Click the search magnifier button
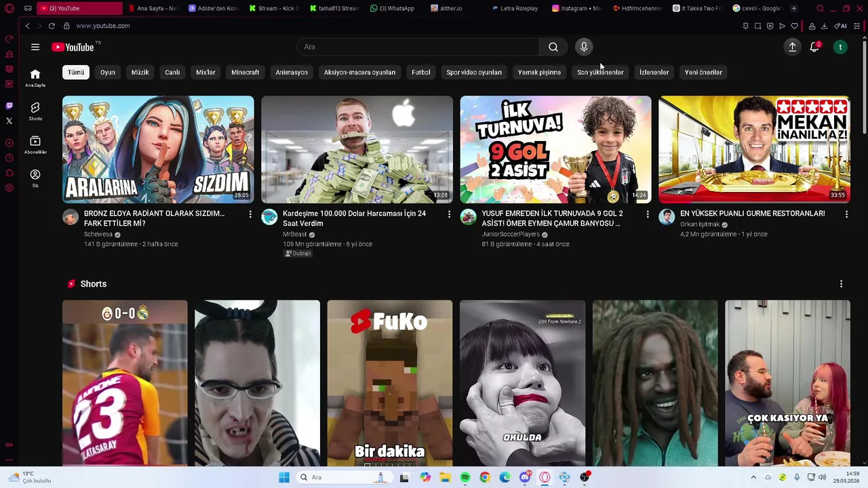This screenshot has width=868, height=488. (x=553, y=47)
